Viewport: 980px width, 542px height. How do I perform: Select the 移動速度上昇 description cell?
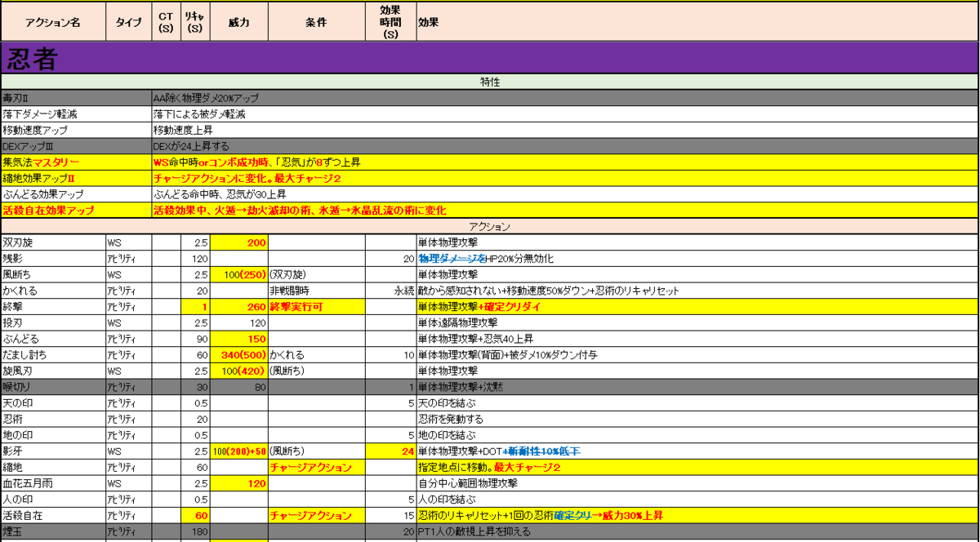564,131
